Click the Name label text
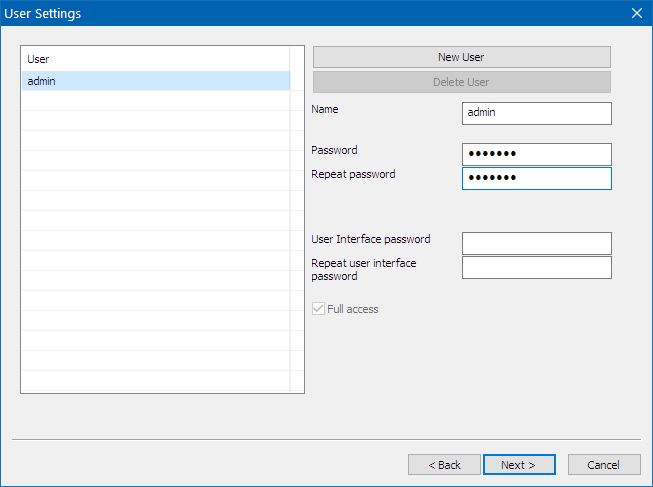 [327, 108]
